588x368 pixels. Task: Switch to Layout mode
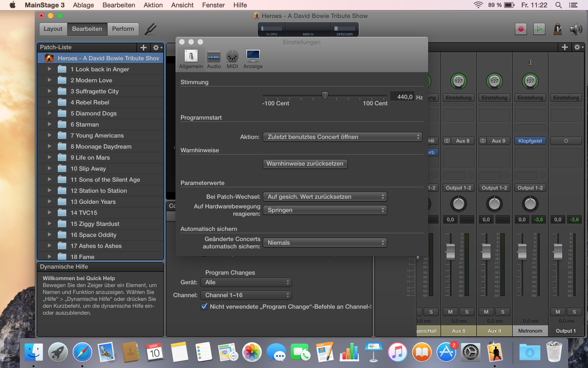(53, 29)
